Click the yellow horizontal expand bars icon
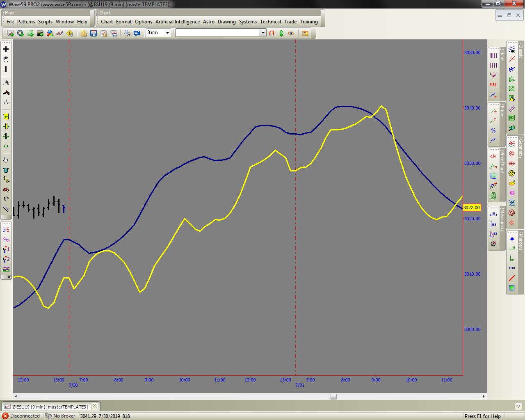The width and height of the screenshot is (525, 420). pyautogui.click(x=6, y=117)
